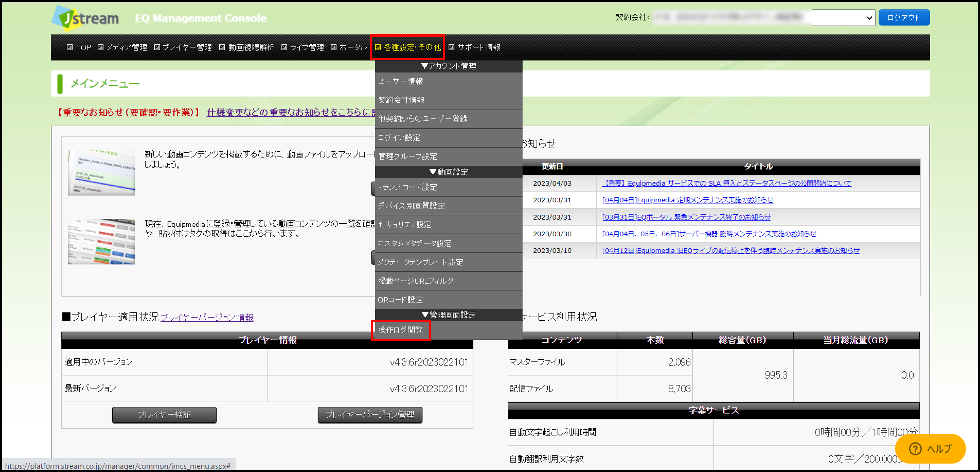
Task: Click the プレイヤーバージョン情報 link
Action: coord(207,318)
